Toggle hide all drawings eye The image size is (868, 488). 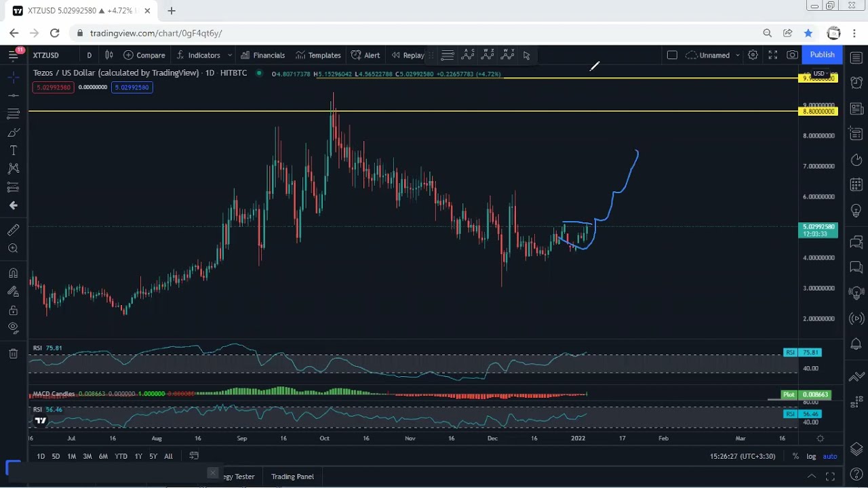(13, 328)
